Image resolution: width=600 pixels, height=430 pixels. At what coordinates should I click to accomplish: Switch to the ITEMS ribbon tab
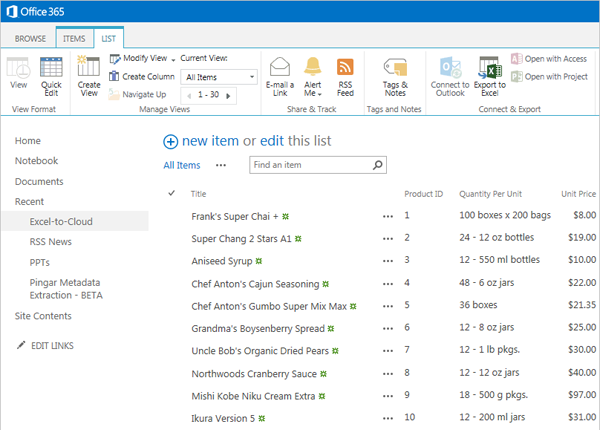click(x=75, y=38)
